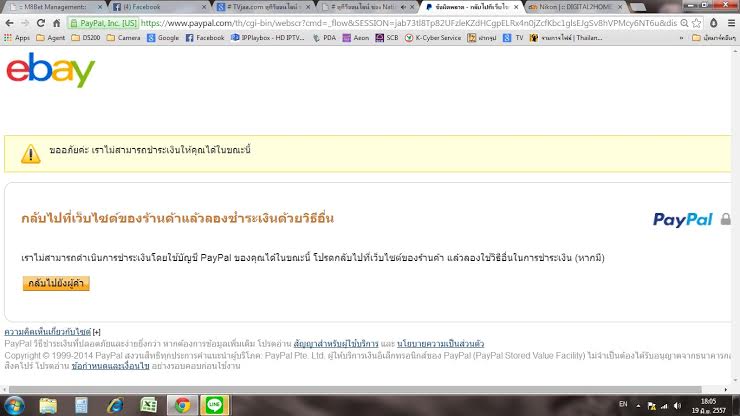
Task: Open the privacy policy link in the footer
Action: click(440, 344)
